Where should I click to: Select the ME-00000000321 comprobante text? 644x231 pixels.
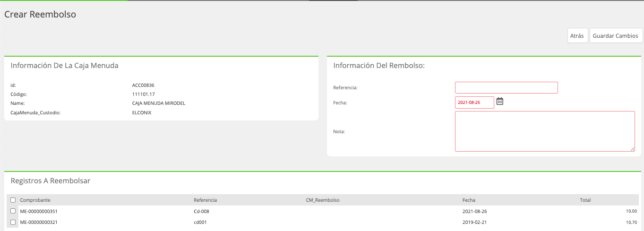coord(39,222)
